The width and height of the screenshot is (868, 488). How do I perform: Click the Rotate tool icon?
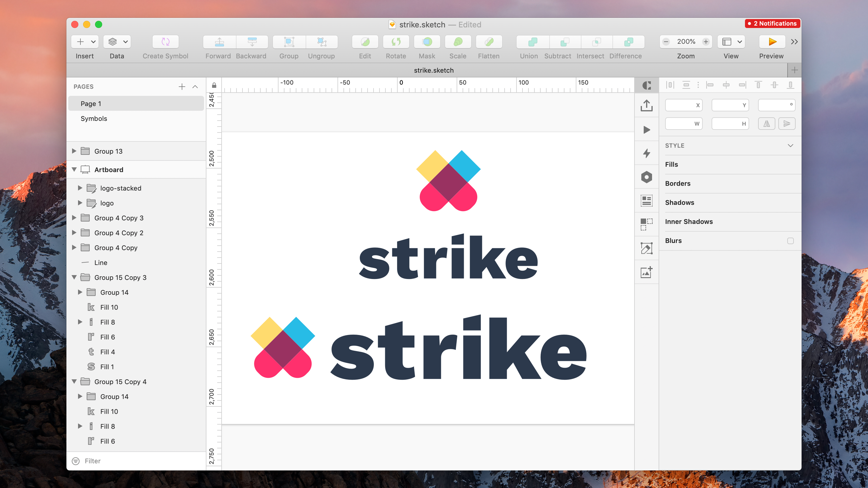pyautogui.click(x=396, y=42)
